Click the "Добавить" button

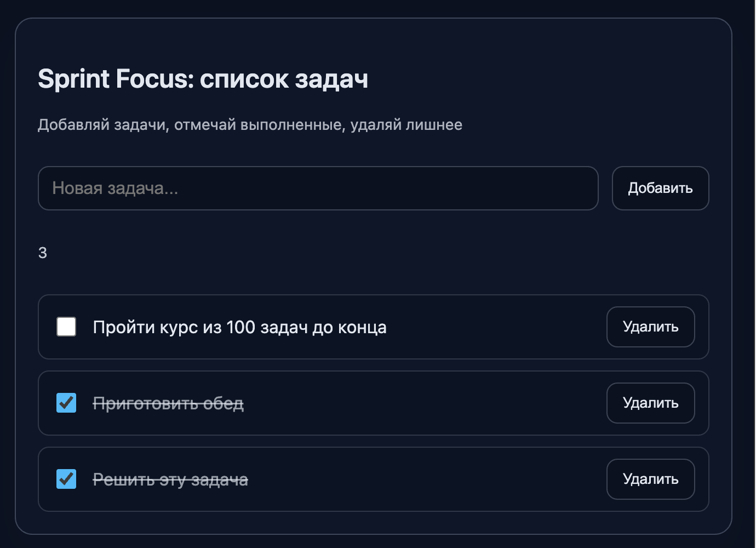point(660,188)
